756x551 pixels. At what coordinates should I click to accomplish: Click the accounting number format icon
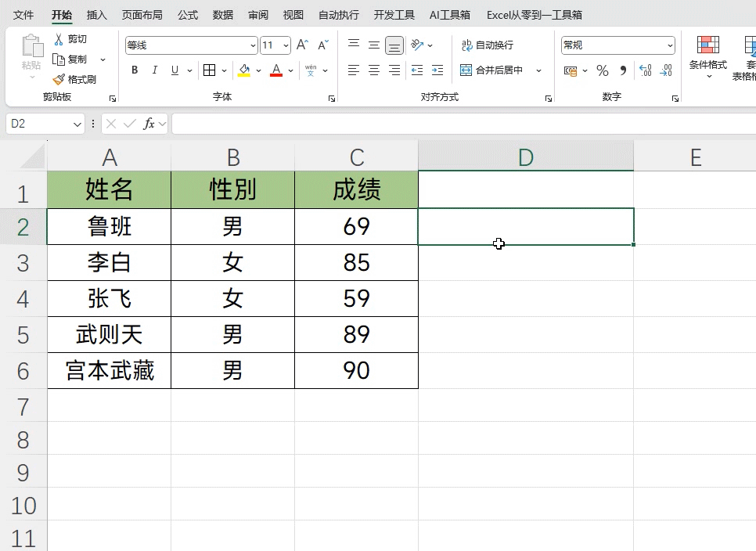coord(571,71)
